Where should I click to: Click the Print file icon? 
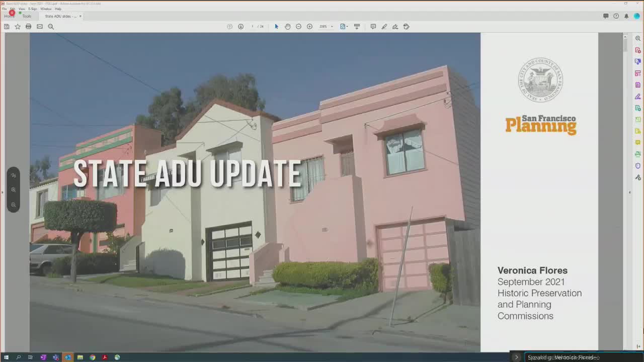[x=29, y=27]
